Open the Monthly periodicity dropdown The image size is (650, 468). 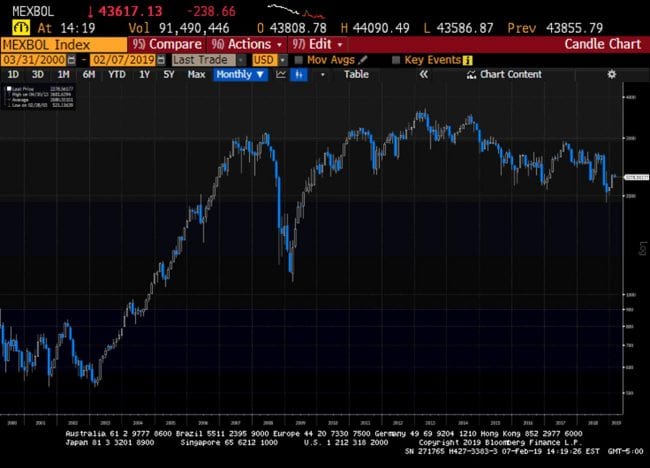(240, 75)
